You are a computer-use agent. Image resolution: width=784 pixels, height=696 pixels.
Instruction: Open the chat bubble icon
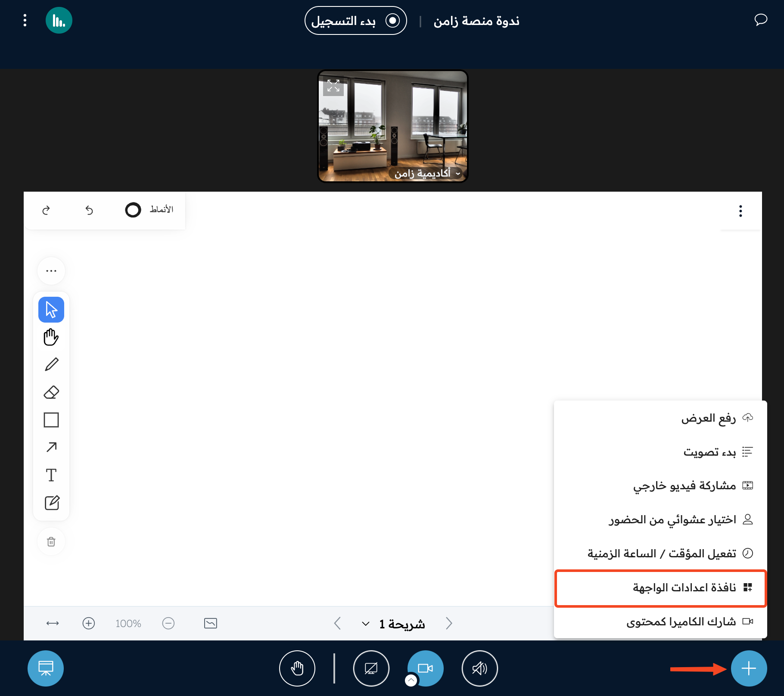[761, 20]
